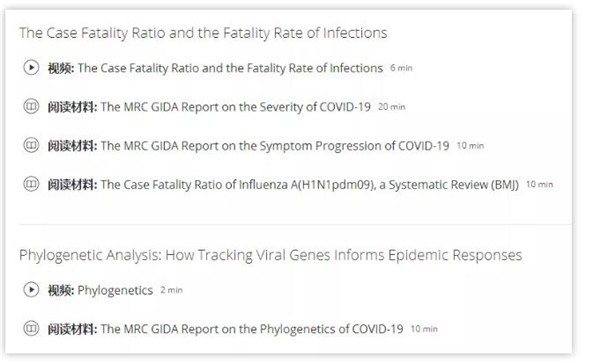600x363 pixels.
Task: Open the Influenza A(H1N1pdm09) Systematic Review (BMJ) reading
Action: (x=310, y=185)
